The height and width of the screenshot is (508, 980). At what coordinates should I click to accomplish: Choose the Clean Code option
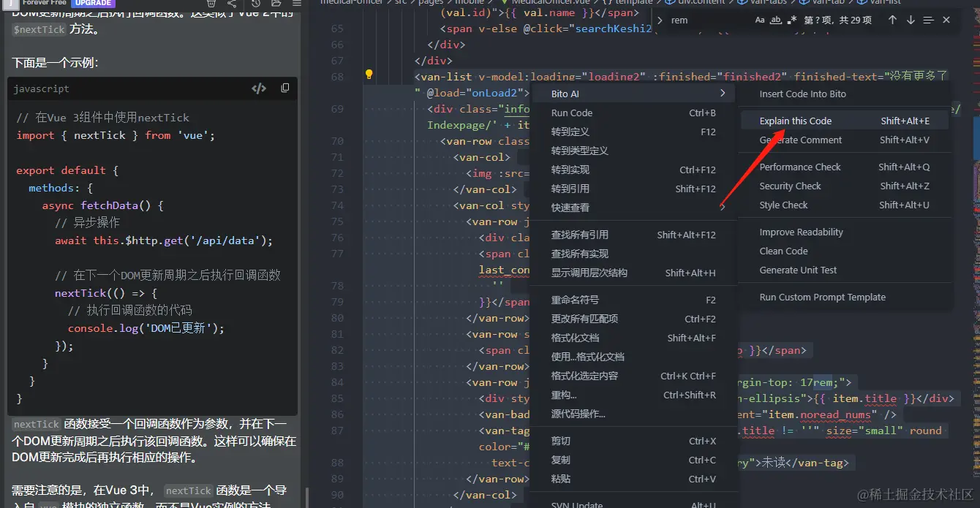tap(844, 251)
